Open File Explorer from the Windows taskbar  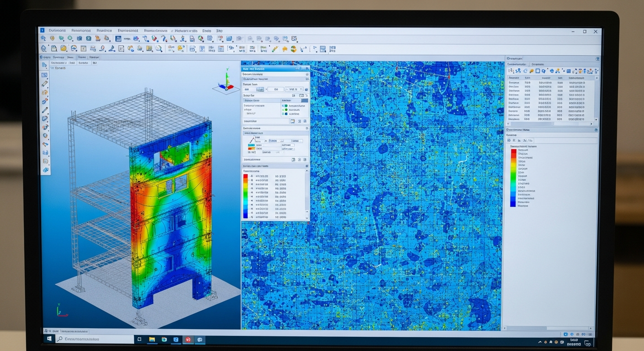point(151,340)
